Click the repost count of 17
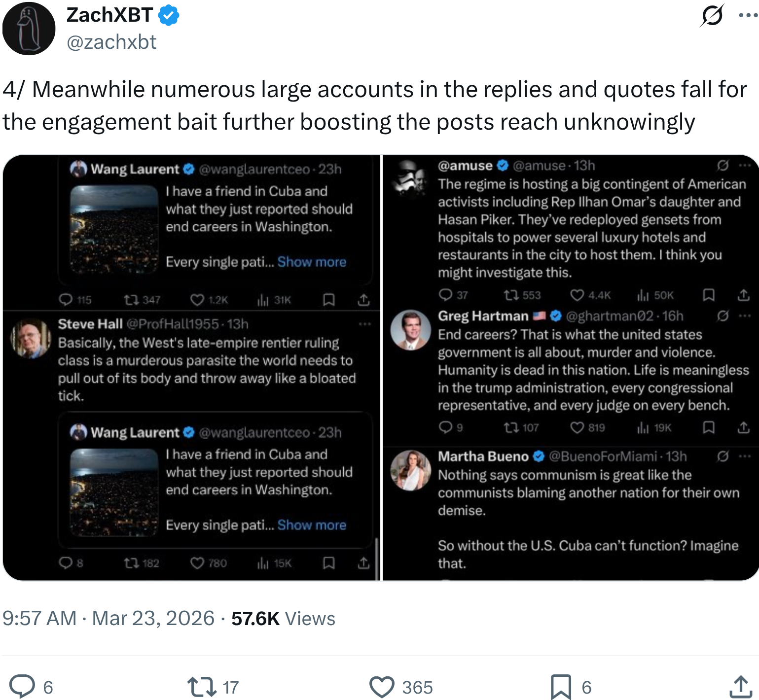This screenshot has height=700, width=759. pos(231,687)
